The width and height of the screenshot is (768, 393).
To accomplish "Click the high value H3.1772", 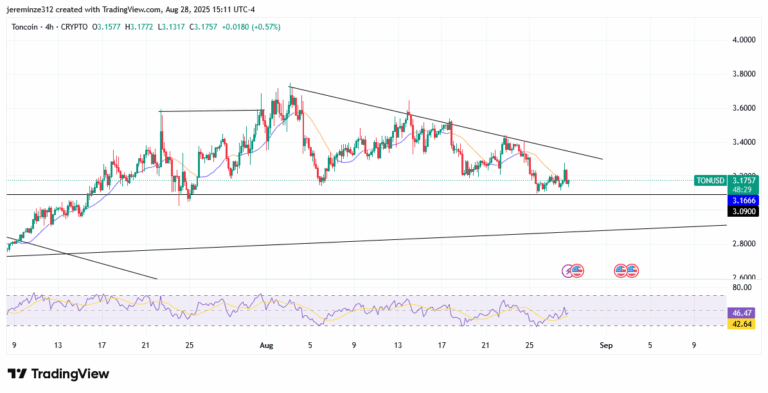I will click(140, 27).
